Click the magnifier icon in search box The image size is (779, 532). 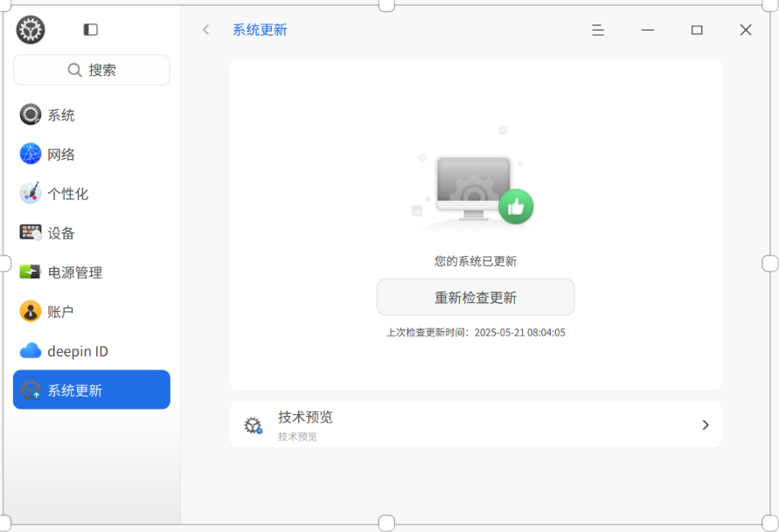74,70
